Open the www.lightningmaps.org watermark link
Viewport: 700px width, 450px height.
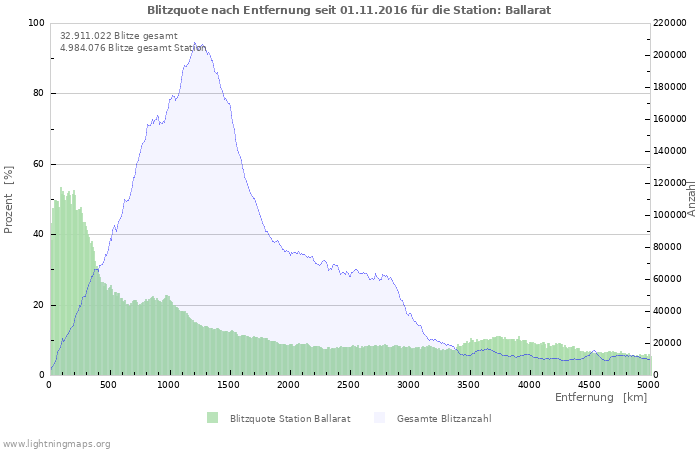point(56,443)
